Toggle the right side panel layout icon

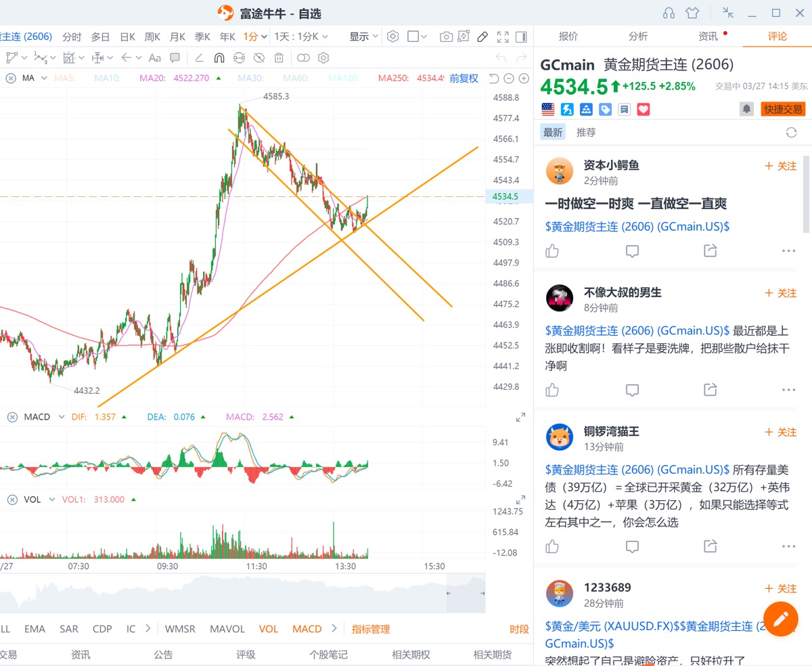click(521, 37)
